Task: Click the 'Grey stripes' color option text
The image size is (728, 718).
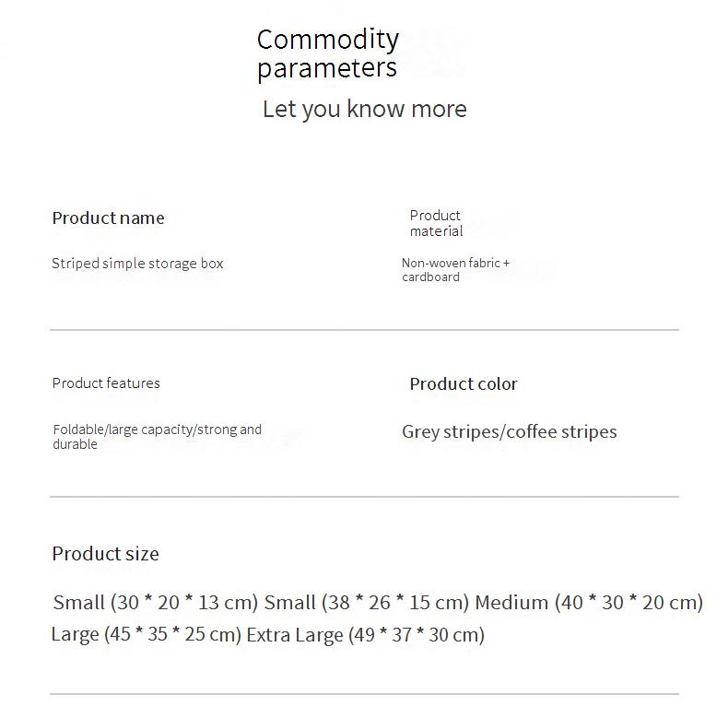Action: tap(451, 431)
